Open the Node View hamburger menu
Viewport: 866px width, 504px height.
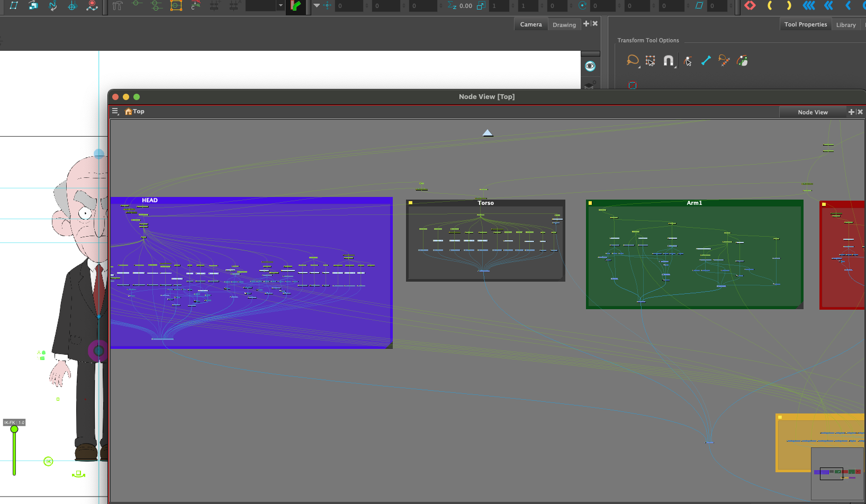[x=115, y=111]
